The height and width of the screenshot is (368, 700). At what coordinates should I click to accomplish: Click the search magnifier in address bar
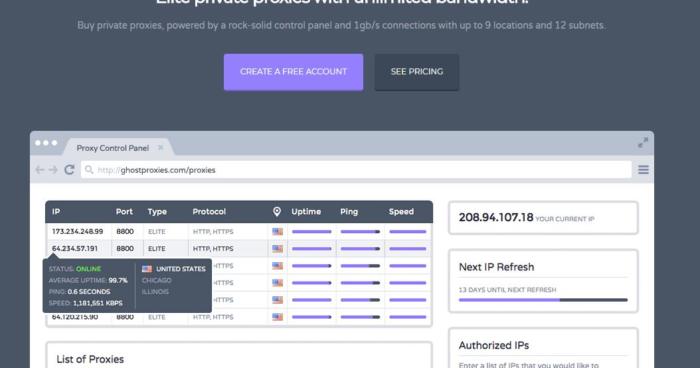pos(89,170)
